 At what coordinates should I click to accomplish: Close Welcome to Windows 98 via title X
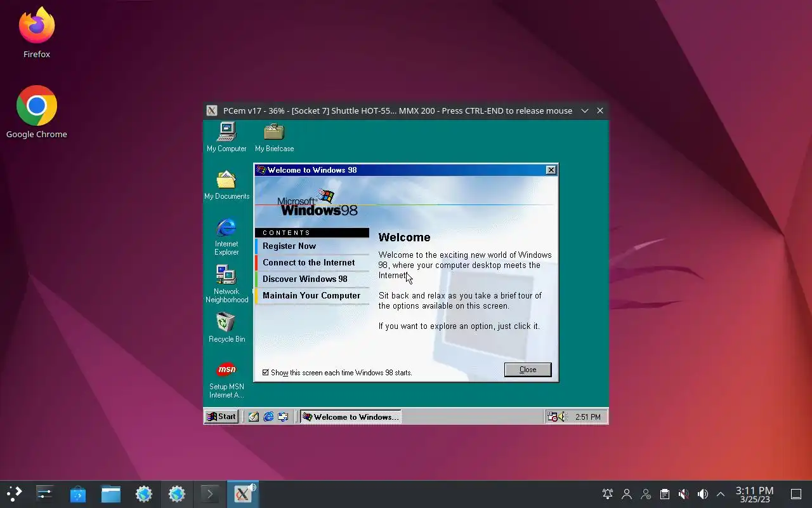(551, 170)
